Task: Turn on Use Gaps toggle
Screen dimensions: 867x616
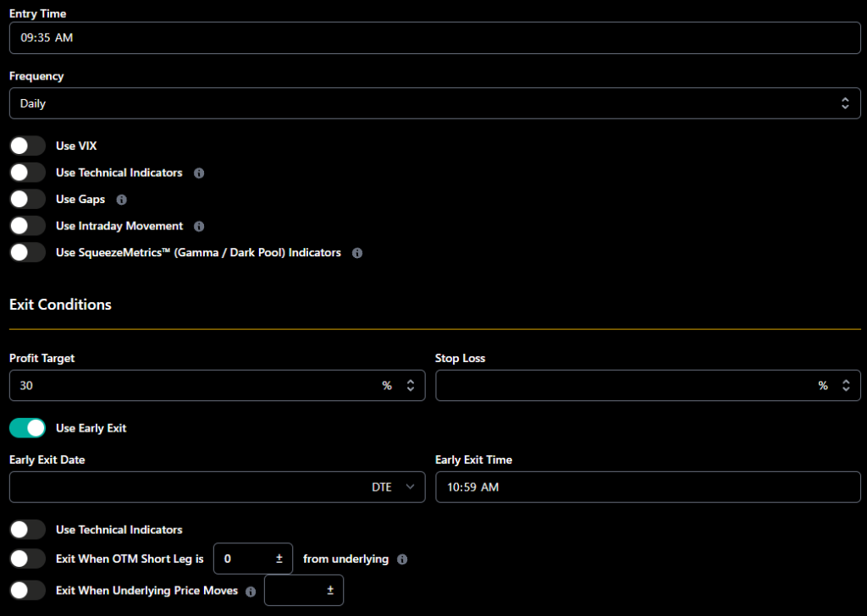Action: (27, 200)
